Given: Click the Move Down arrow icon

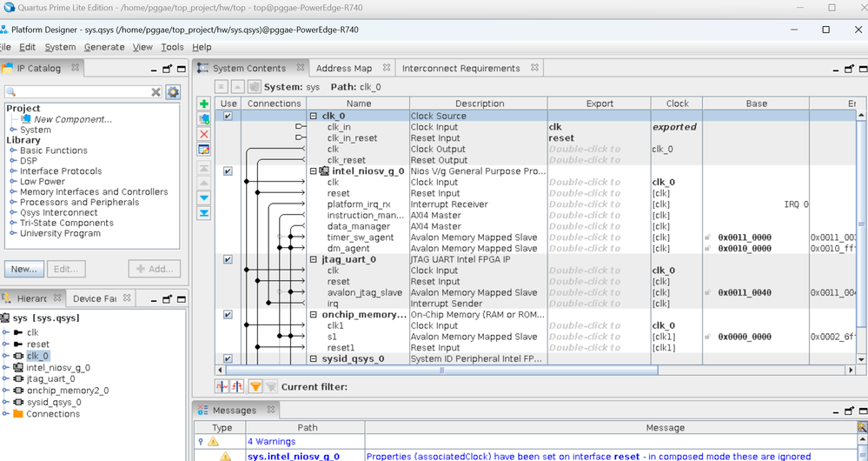Looking at the screenshot, I should pyautogui.click(x=204, y=198).
